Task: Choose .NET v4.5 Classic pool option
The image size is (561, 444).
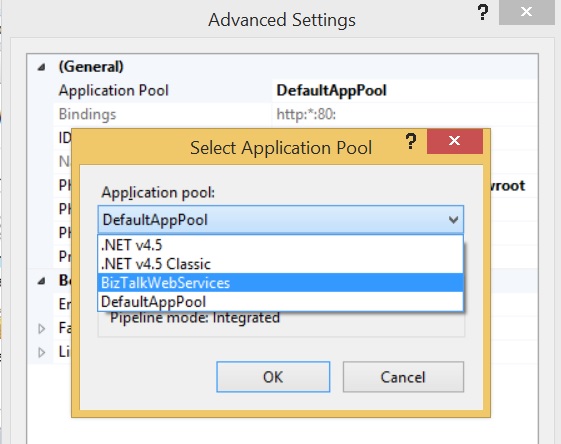Action: [x=280, y=264]
